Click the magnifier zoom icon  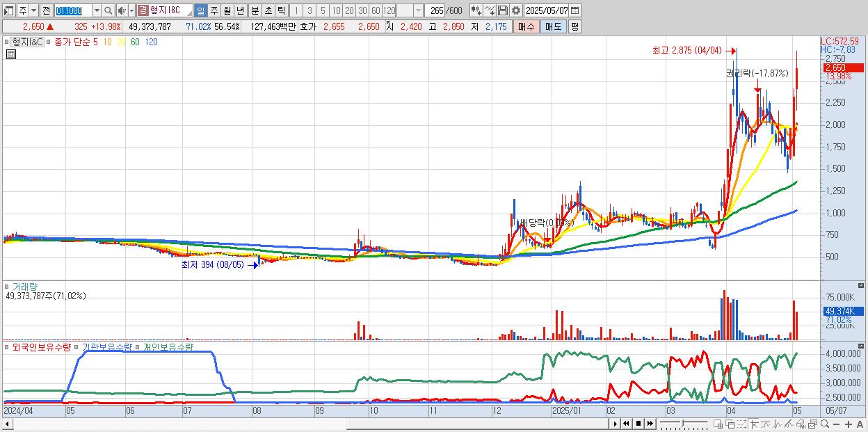pos(824,424)
